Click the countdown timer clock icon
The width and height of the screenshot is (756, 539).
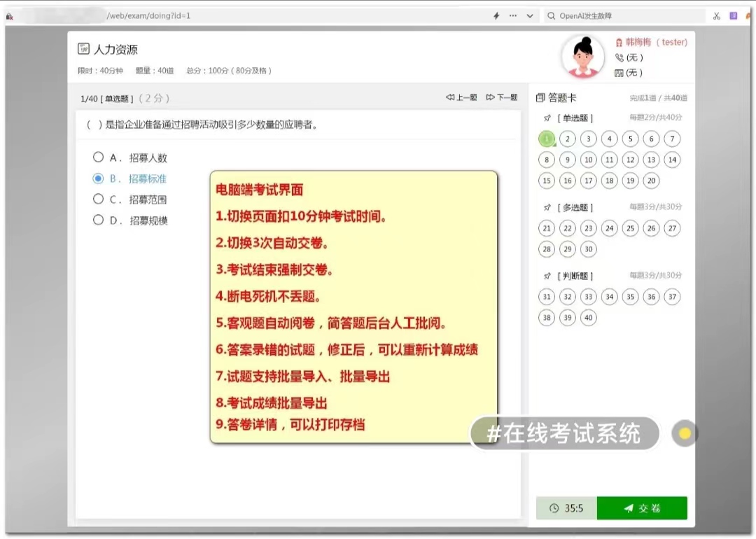pos(554,508)
